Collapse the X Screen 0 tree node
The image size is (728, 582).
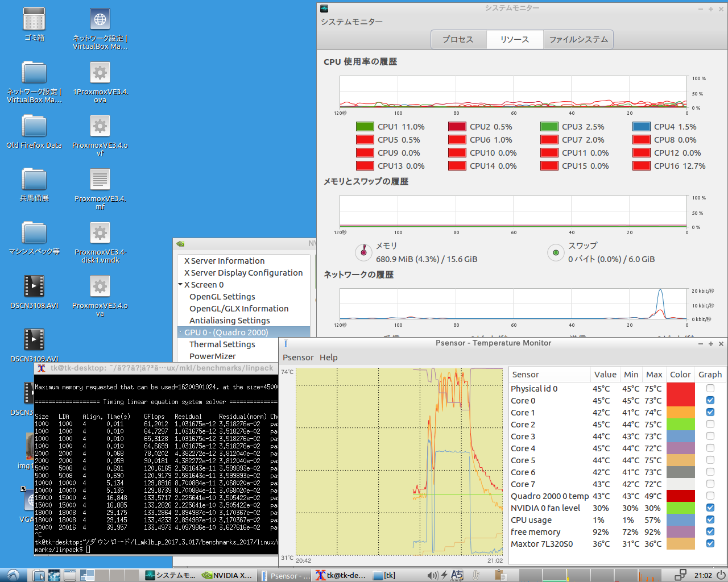pos(180,285)
